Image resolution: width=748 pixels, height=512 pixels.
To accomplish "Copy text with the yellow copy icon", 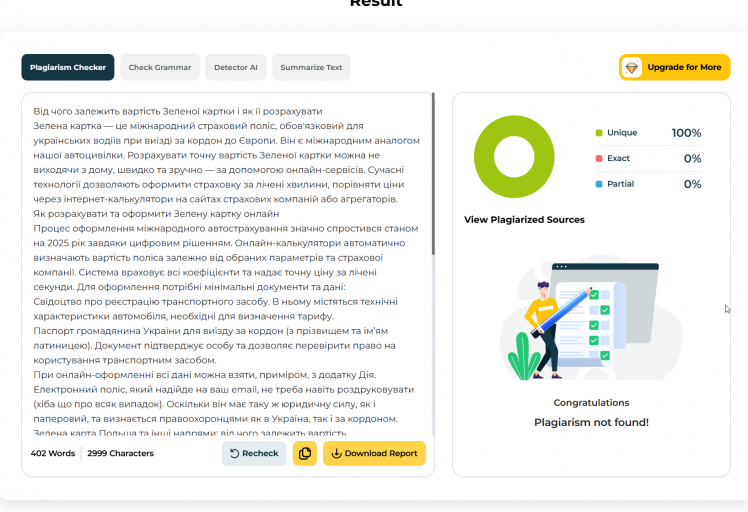I will 305,453.
